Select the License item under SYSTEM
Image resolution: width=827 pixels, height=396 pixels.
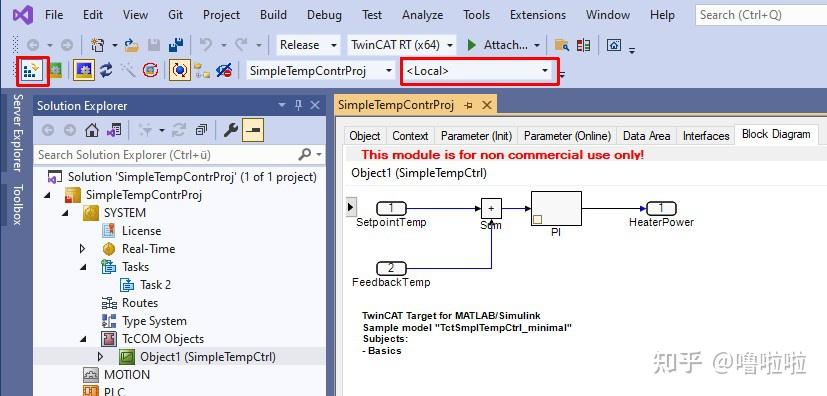[x=141, y=231]
